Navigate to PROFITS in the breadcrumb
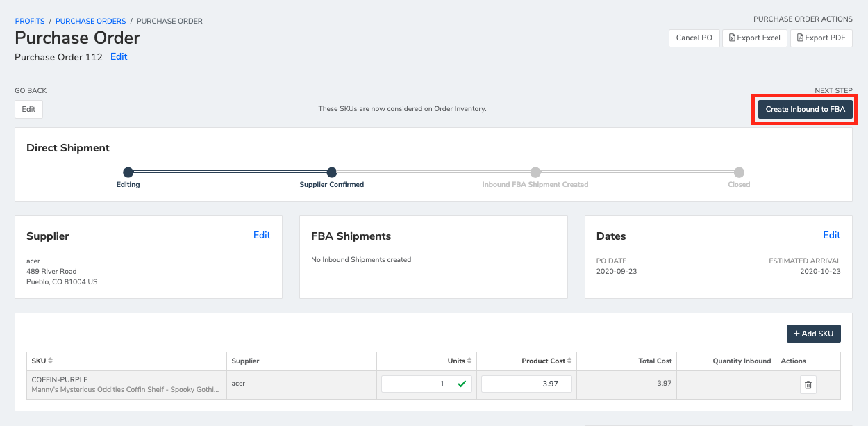This screenshot has height=426, width=868. coord(30,21)
